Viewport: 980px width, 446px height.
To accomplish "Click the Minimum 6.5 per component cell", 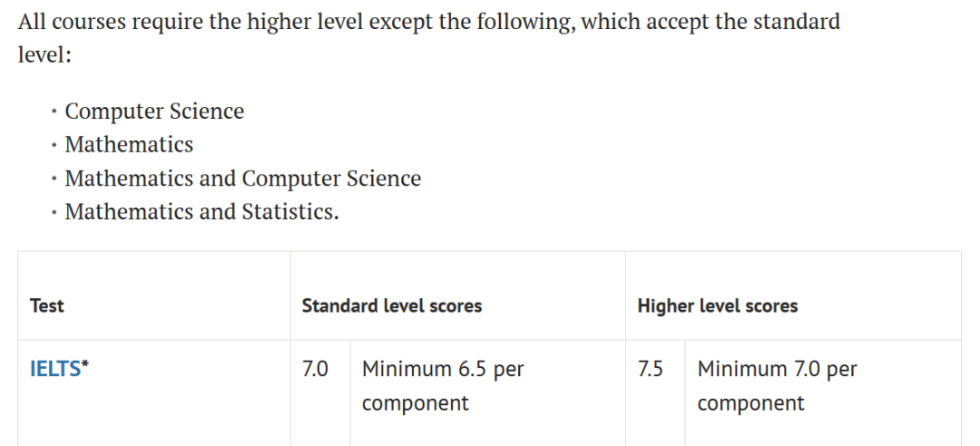I will click(x=487, y=393).
